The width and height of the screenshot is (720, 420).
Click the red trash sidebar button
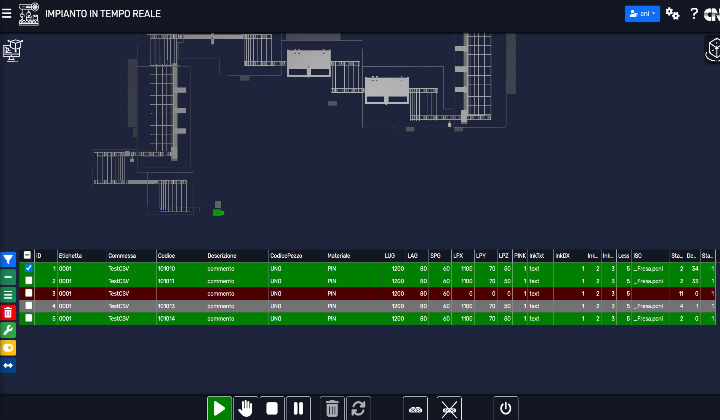[8, 313]
